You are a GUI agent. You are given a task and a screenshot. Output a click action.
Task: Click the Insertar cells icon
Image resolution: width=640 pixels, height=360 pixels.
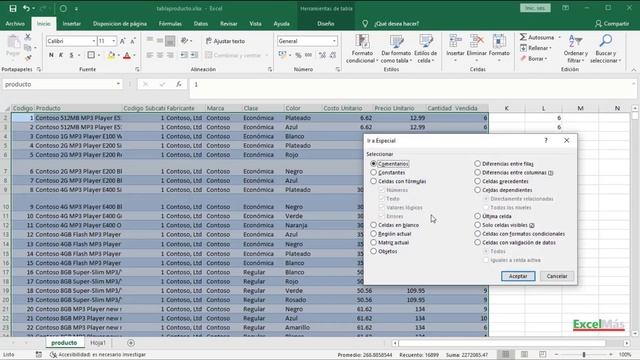click(455, 41)
